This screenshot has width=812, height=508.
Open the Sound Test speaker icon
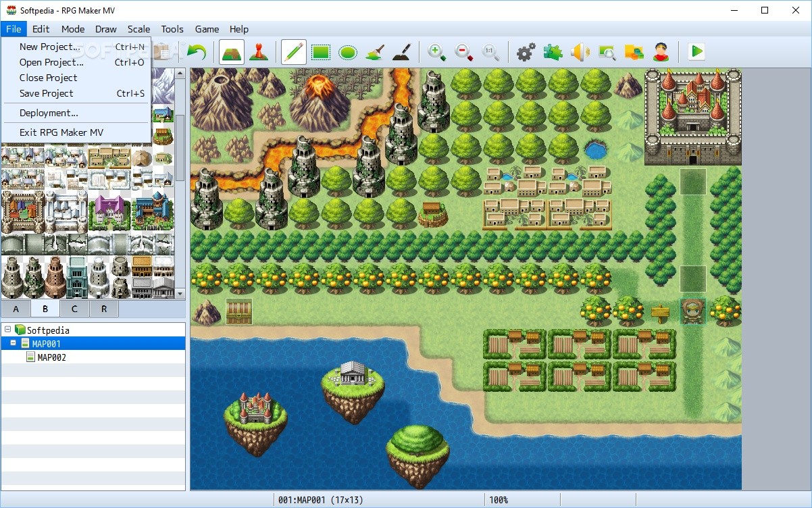pos(580,52)
